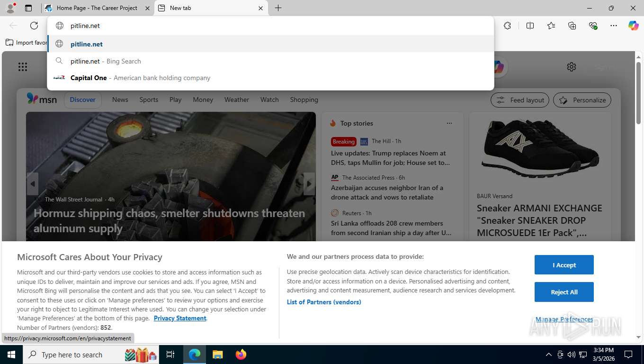The image size is (644, 364).
Task: Open the Copilot sidebar icon
Action: coord(634,26)
